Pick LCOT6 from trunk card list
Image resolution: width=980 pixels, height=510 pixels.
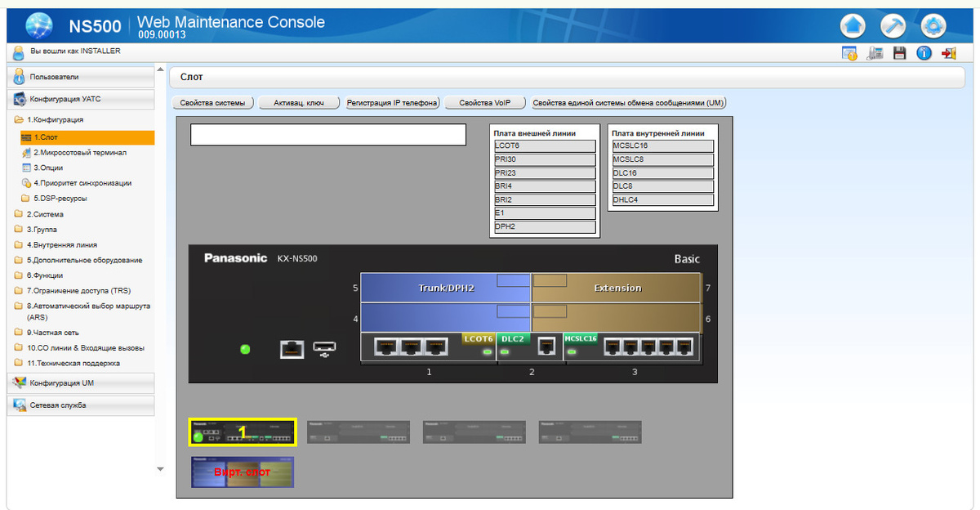[545, 146]
